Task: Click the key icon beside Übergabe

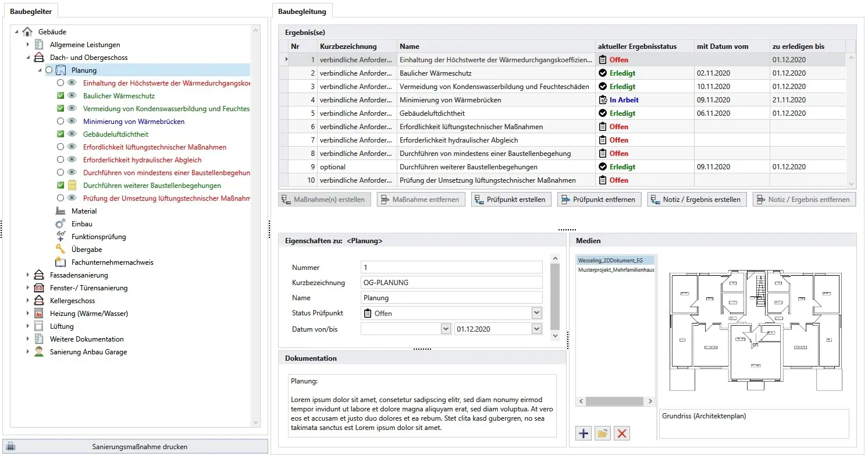Action: (x=61, y=250)
